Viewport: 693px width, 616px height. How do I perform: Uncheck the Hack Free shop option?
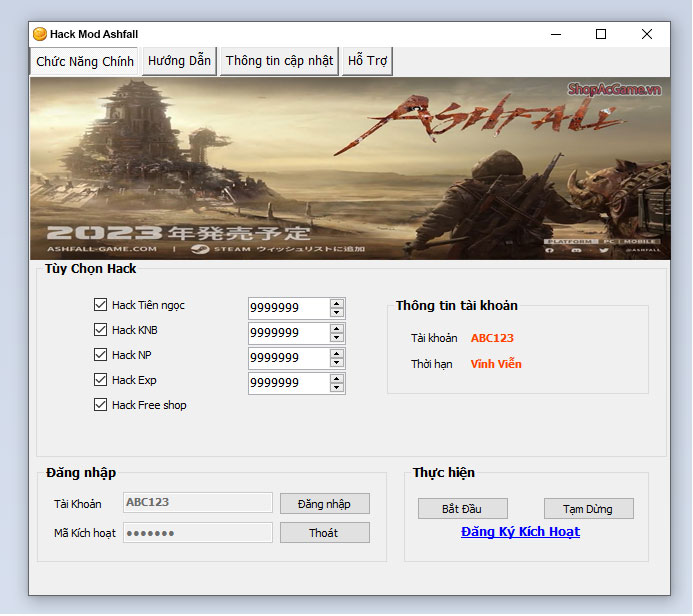click(100, 405)
